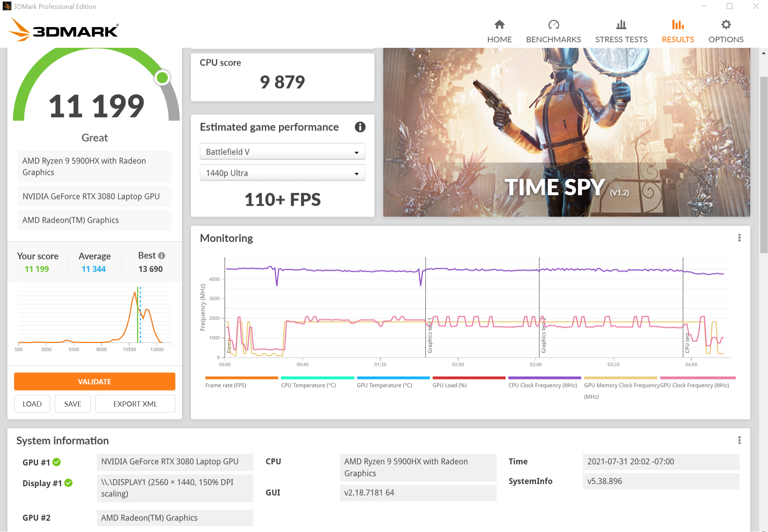Screen dimensions: 768x532
Task: Click the GPU #2 value field
Action: [x=175, y=518]
